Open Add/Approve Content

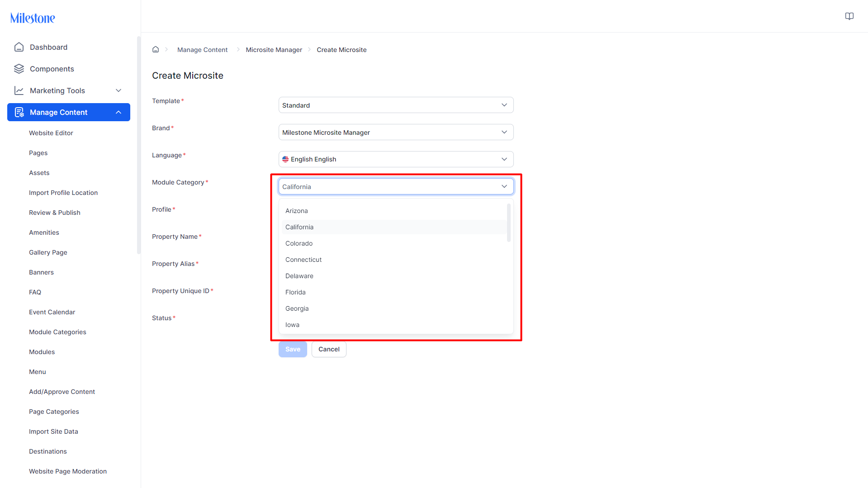(x=62, y=392)
